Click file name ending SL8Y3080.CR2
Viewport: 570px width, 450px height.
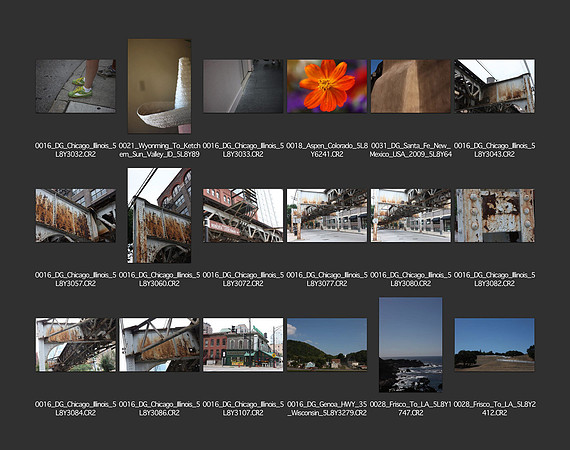(x=410, y=279)
